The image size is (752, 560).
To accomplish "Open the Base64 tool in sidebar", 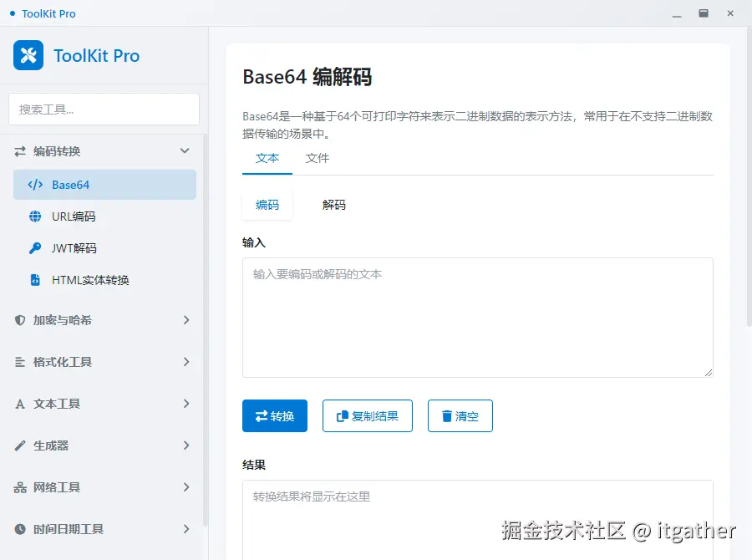I will click(104, 185).
